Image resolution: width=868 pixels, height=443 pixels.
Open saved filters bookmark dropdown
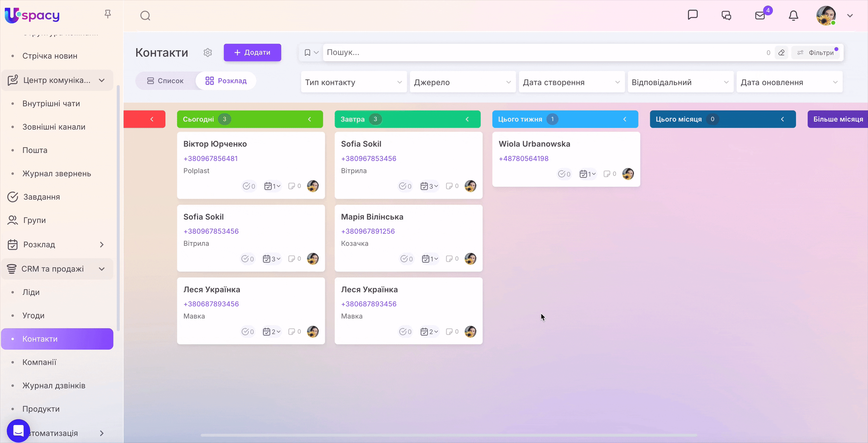[x=311, y=53]
